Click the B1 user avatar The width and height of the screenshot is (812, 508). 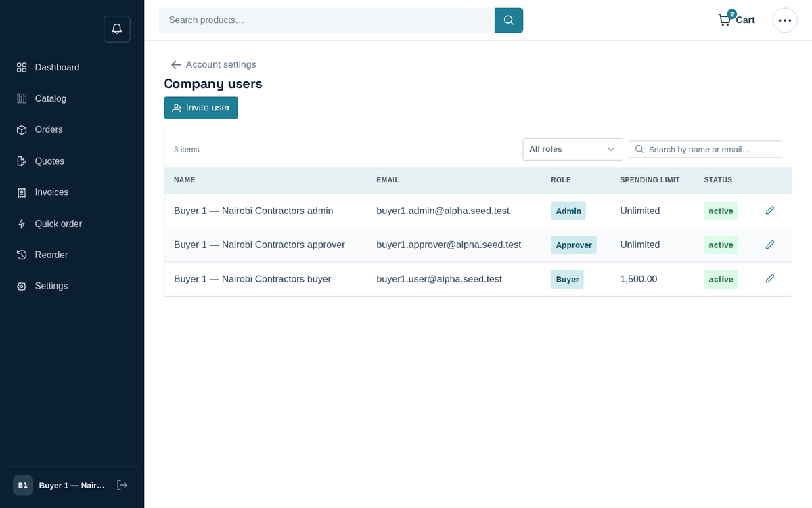click(x=23, y=485)
